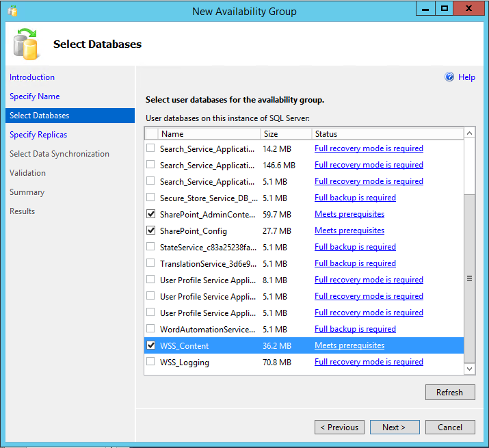This screenshot has width=489, height=448.
Task: Select the Secure_Store_Service_DB database name
Action: (209, 198)
